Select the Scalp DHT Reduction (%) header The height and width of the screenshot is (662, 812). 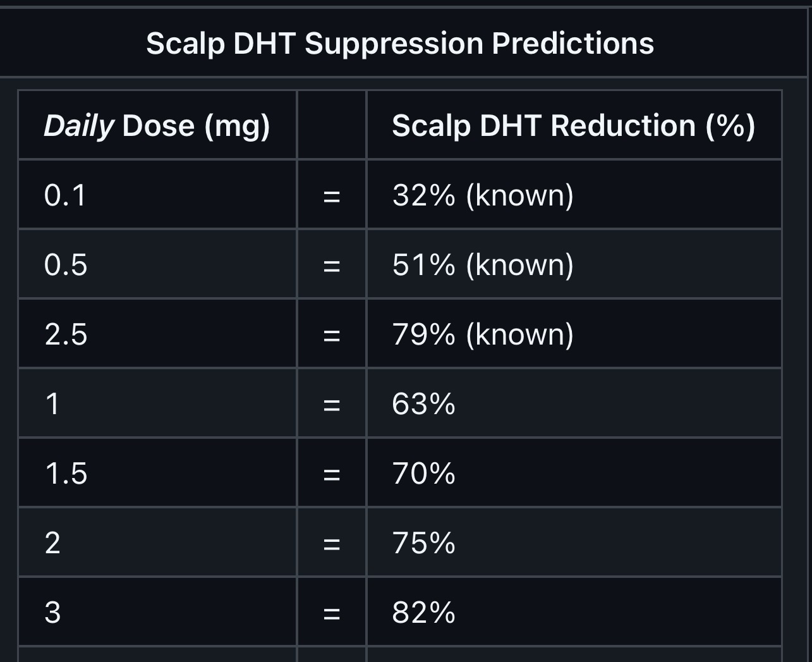[x=574, y=125]
